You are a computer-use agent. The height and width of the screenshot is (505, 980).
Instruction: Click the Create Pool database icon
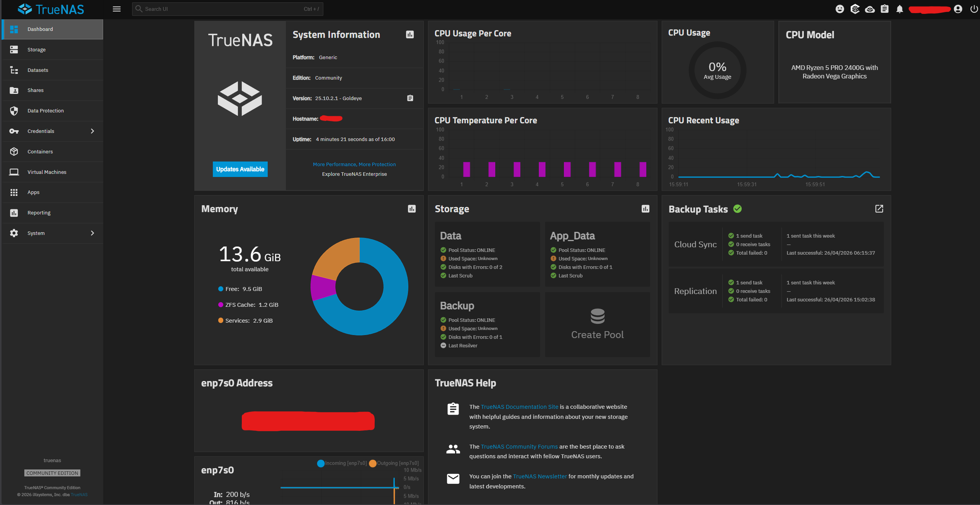tap(598, 316)
